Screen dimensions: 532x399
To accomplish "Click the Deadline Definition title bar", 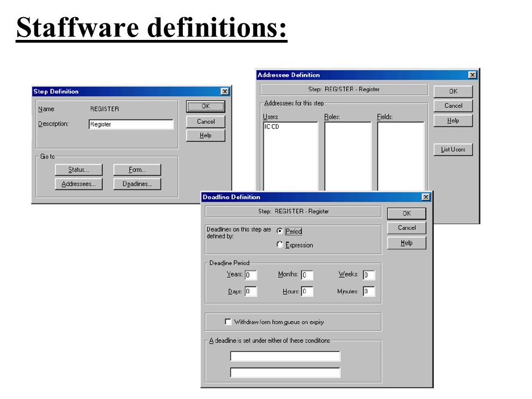I will point(316,197).
